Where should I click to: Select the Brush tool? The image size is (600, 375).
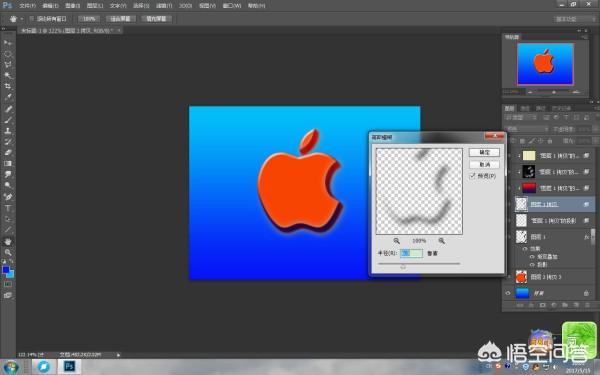[x=8, y=120]
